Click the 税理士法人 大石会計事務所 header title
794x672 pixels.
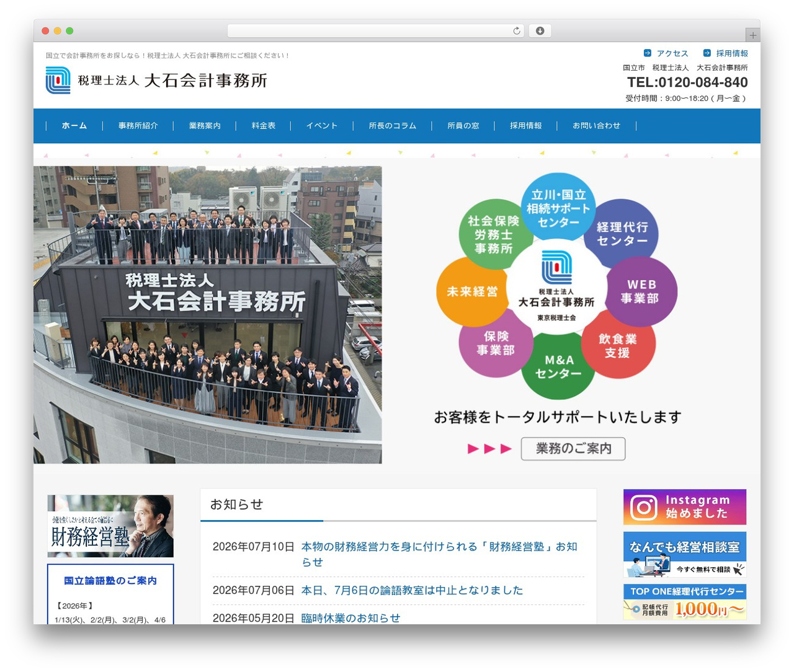[172, 81]
